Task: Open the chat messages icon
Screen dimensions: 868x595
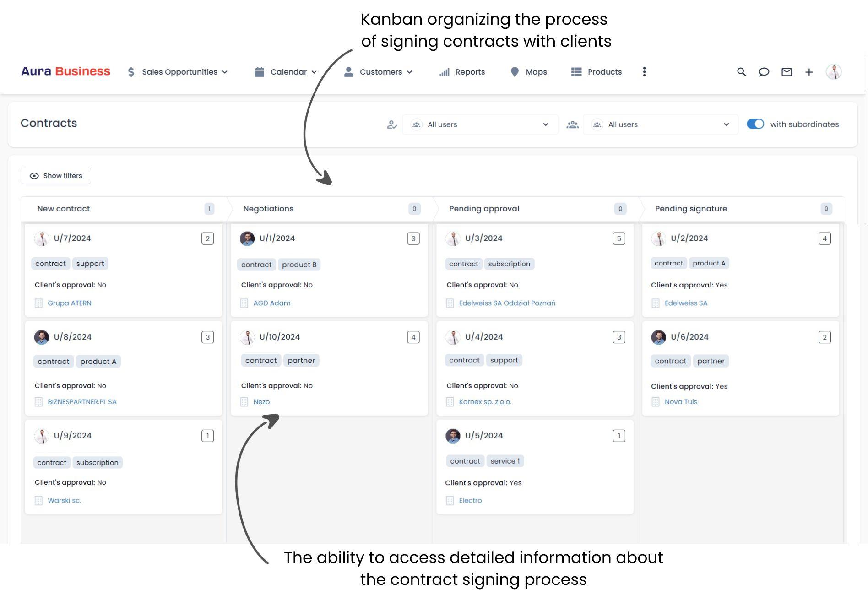Action: click(764, 72)
